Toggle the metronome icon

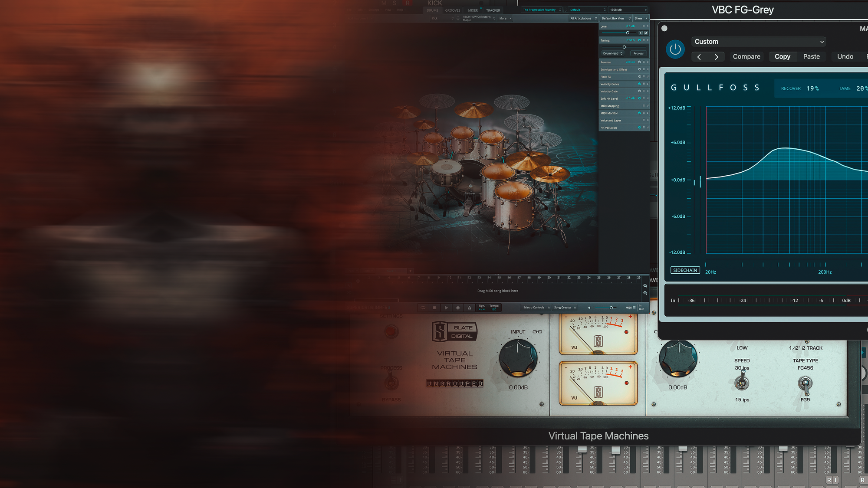[469, 308]
